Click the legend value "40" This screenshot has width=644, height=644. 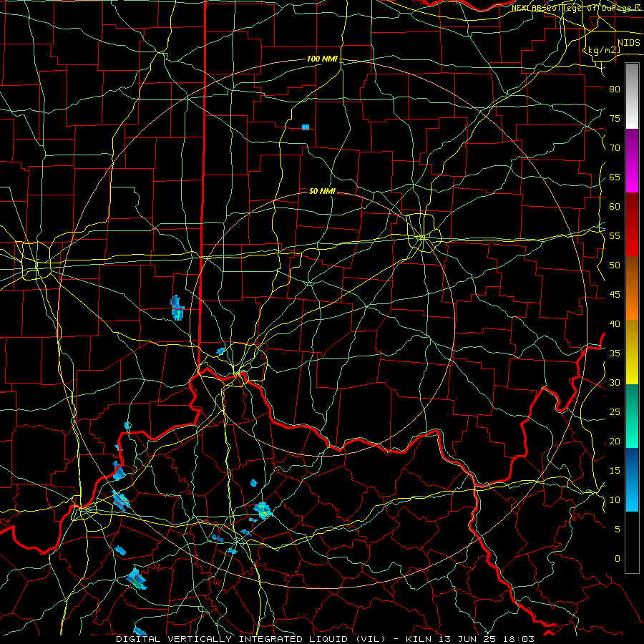(615, 323)
